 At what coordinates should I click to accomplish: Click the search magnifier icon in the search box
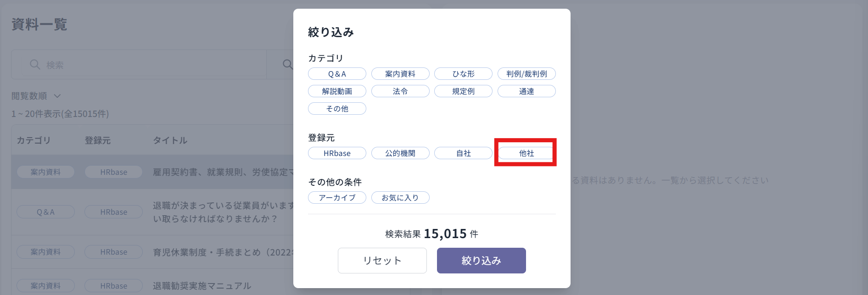[35, 65]
